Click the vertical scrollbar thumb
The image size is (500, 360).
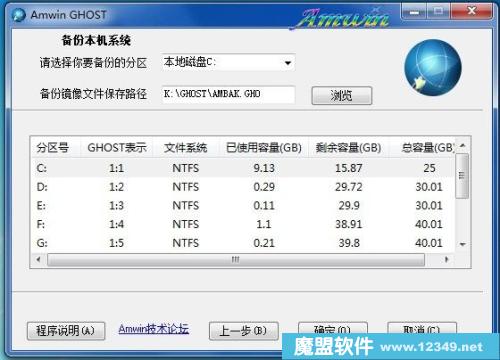[462, 176]
